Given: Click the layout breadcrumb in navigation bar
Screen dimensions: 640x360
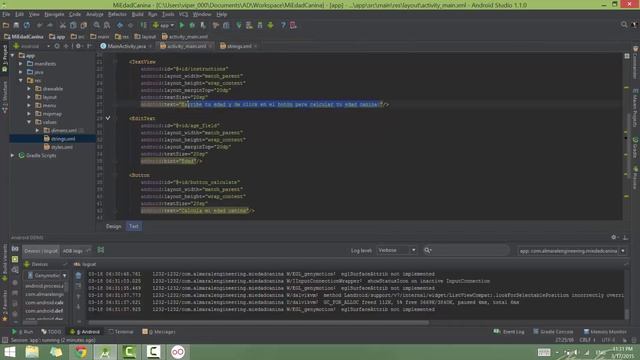Looking at the screenshot, I should click(x=145, y=36).
